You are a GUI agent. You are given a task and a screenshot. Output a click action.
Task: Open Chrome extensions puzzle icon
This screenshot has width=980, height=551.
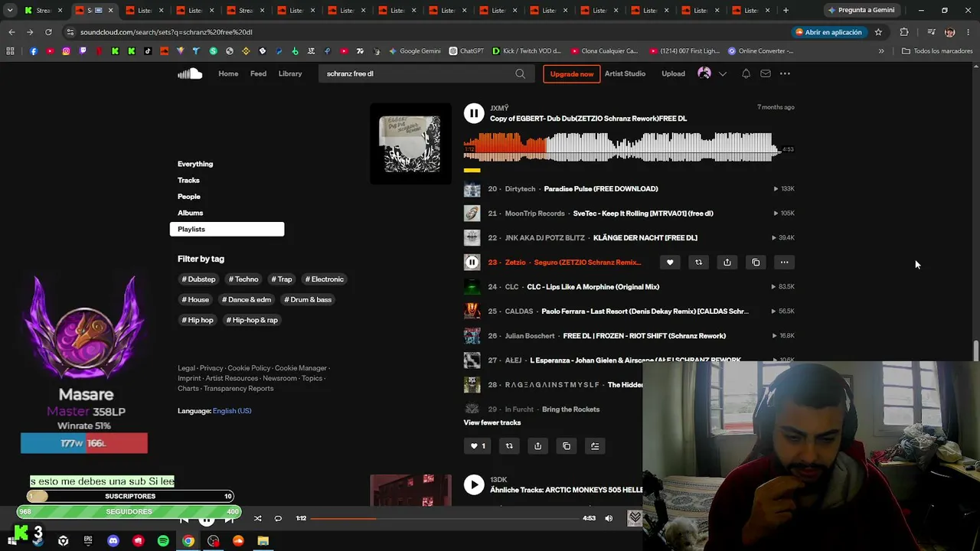coord(904,32)
